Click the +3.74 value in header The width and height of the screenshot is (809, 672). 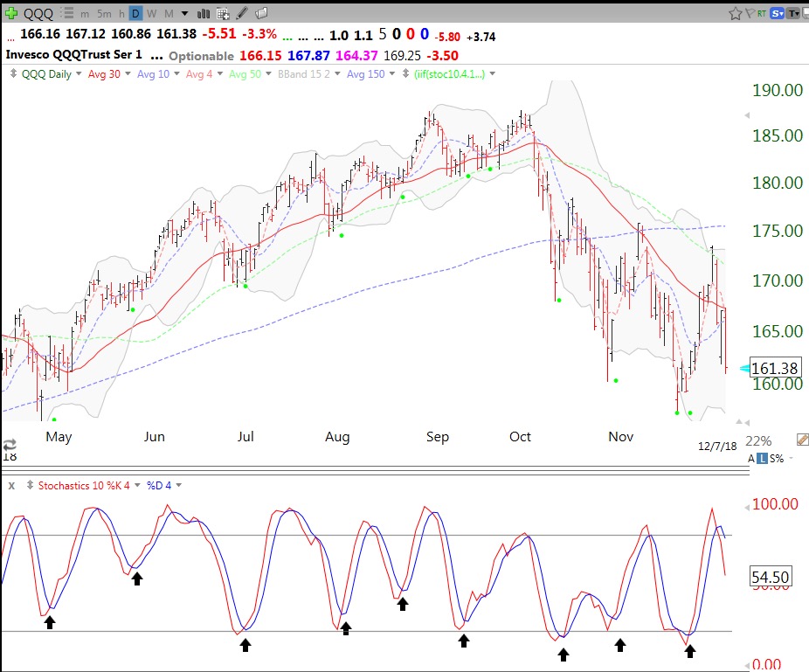481,38
